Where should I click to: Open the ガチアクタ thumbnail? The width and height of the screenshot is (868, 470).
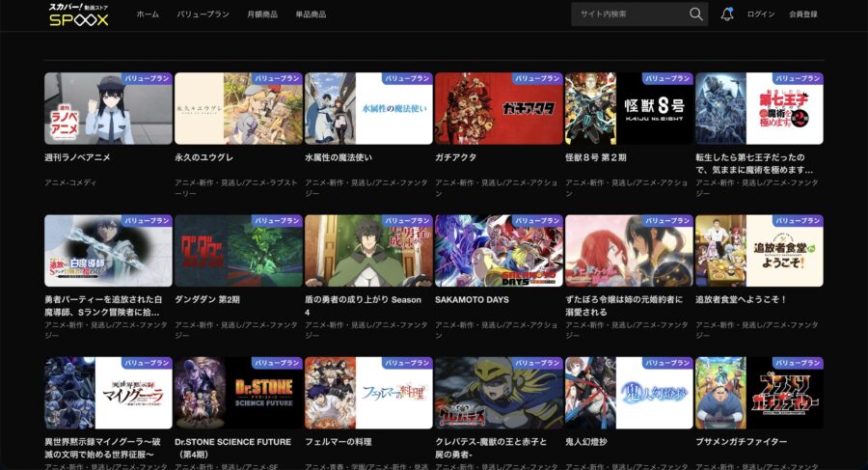499,108
